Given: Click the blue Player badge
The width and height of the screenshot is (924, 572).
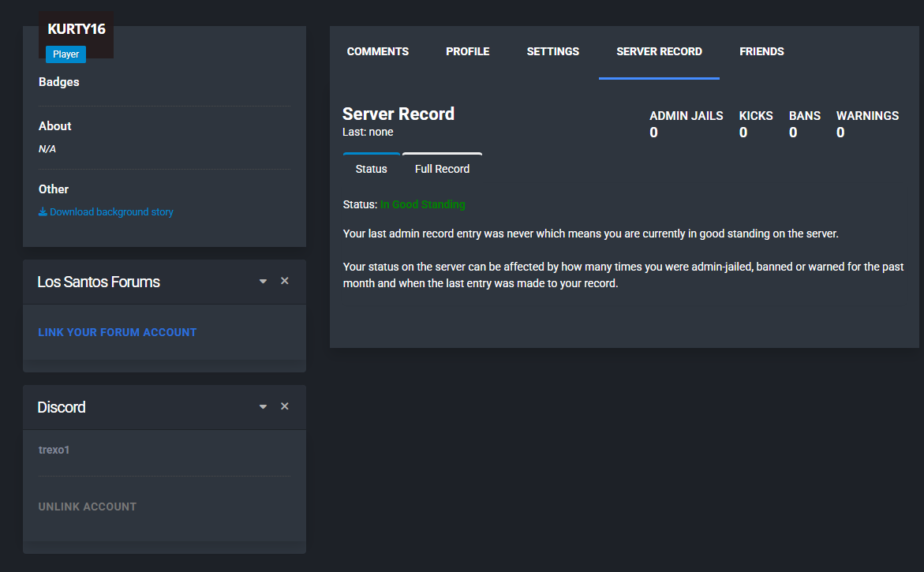Looking at the screenshot, I should pos(65,54).
